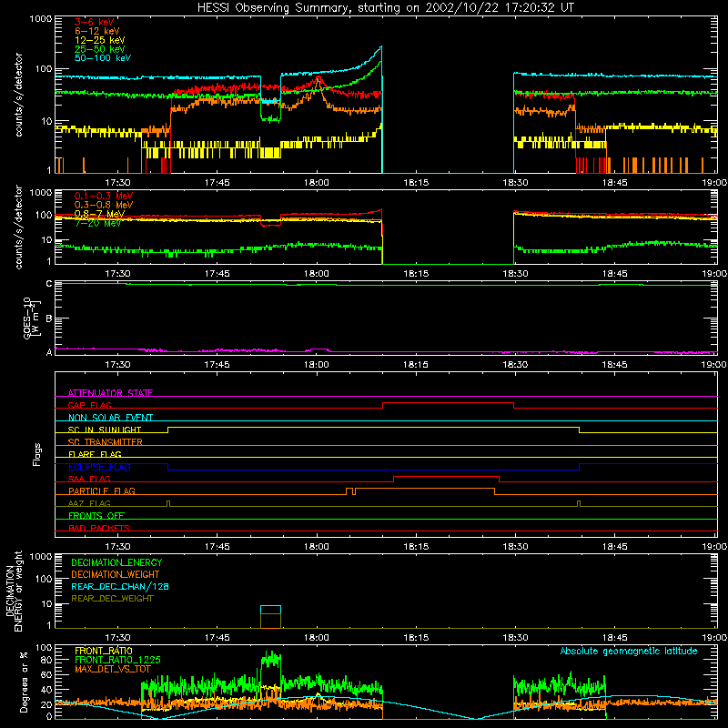This screenshot has height=728, width=728.
Task: Select the "FRONT_RATIO" yellow legend label
Action: 104,651
